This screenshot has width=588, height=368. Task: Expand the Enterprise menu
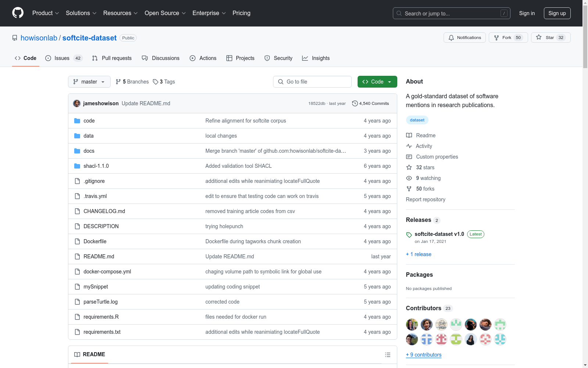tap(209, 13)
